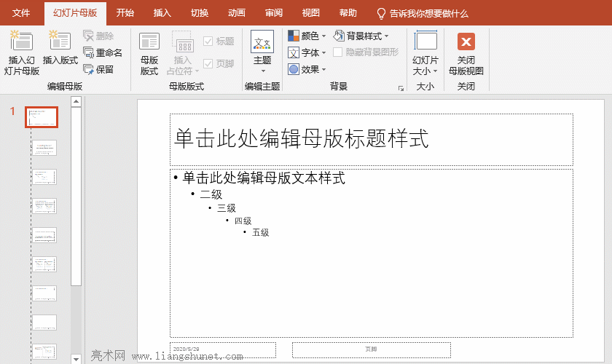This screenshot has height=364, width=612.
Task: Expand the Effects (效果) dropdown arrow
Action: point(324,70)
